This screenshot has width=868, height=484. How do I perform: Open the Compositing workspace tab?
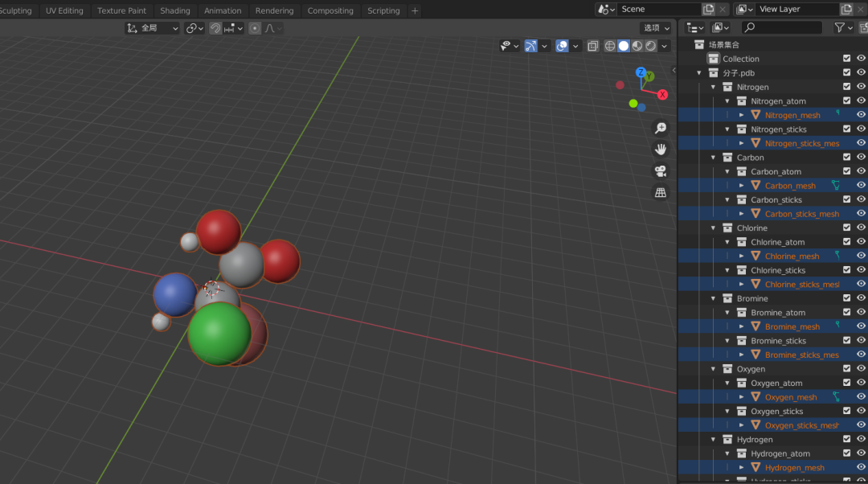pos(330,10)
